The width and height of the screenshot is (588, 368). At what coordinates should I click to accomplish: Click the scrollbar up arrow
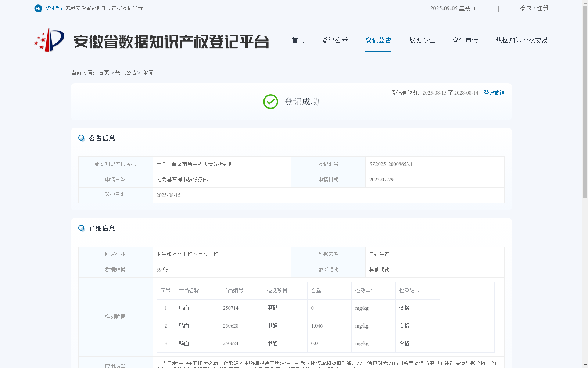click(x=585, y=3)
